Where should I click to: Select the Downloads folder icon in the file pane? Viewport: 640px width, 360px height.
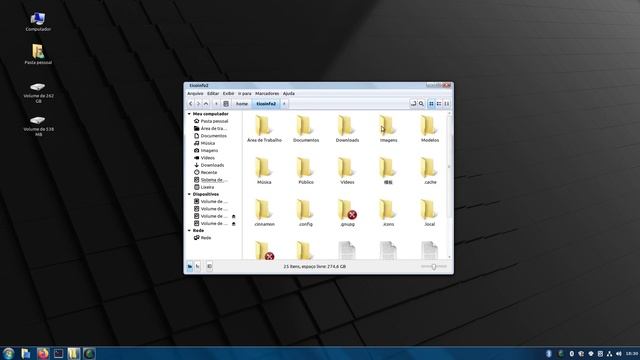(346, 126)
